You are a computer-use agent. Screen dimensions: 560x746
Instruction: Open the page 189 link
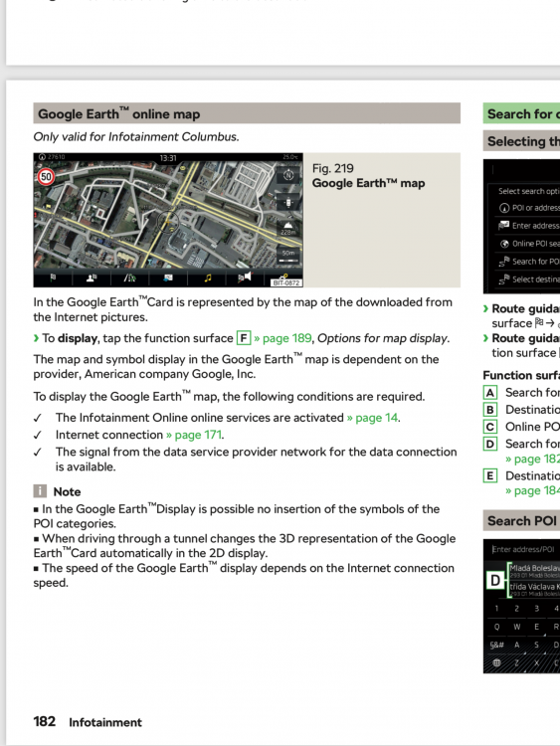pyautogui.click(x=282, y=338)
